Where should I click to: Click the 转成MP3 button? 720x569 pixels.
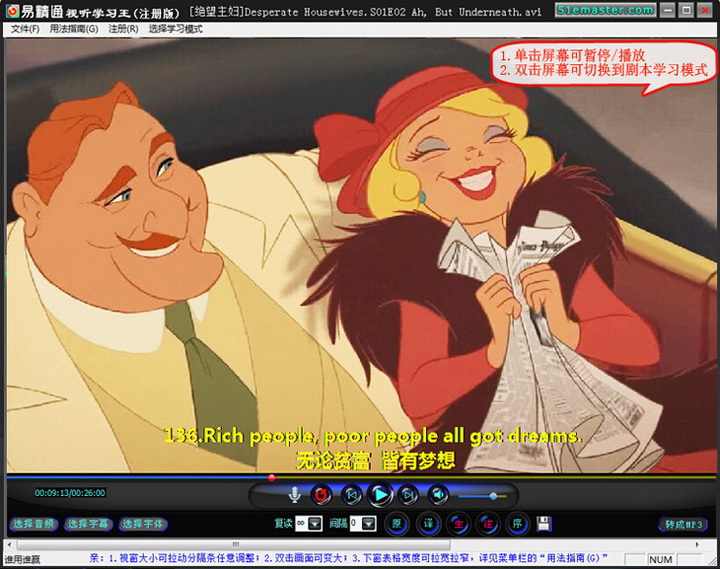point(683,524)
